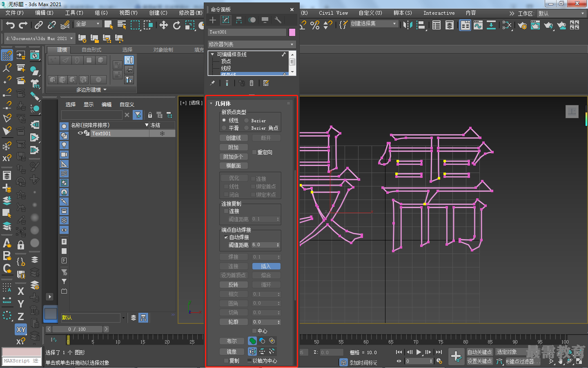
Task: Open the Select by Name list icon
Action: point(122,25)
